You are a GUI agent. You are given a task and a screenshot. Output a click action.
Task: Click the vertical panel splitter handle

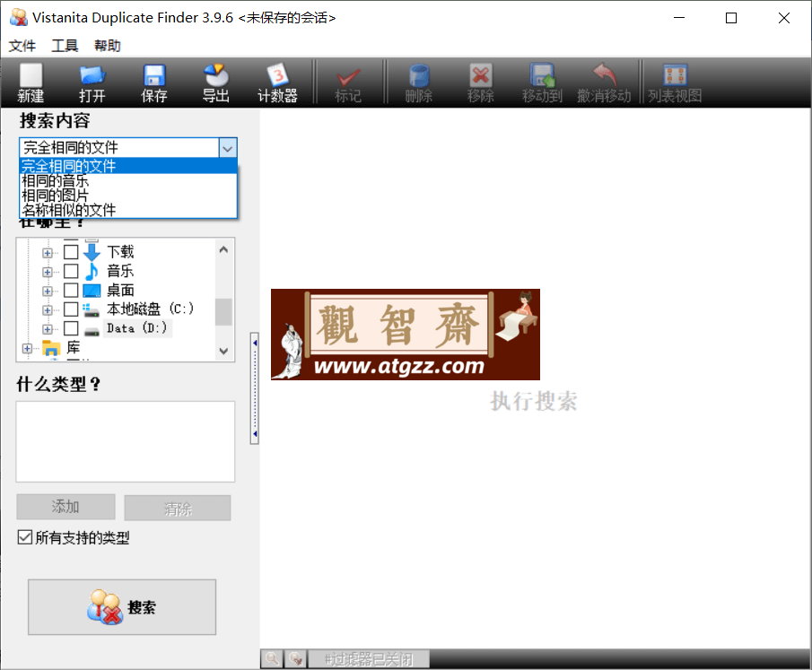tap(254, 388)
